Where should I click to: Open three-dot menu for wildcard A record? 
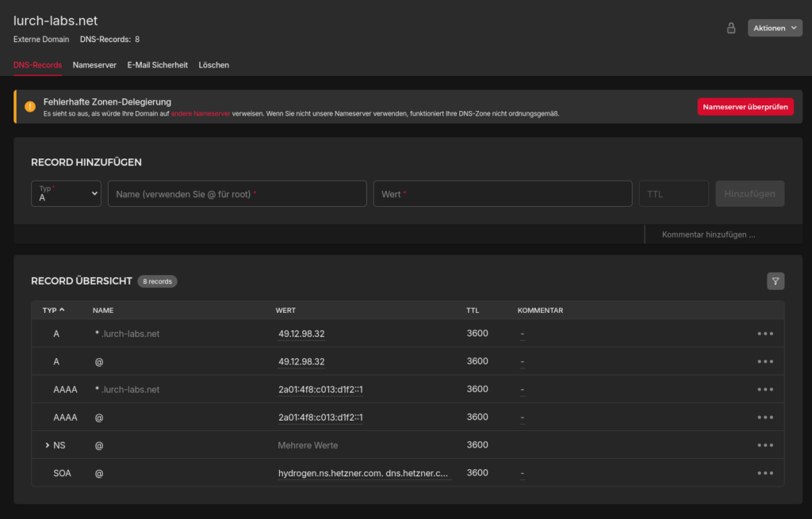click(764, 334)
